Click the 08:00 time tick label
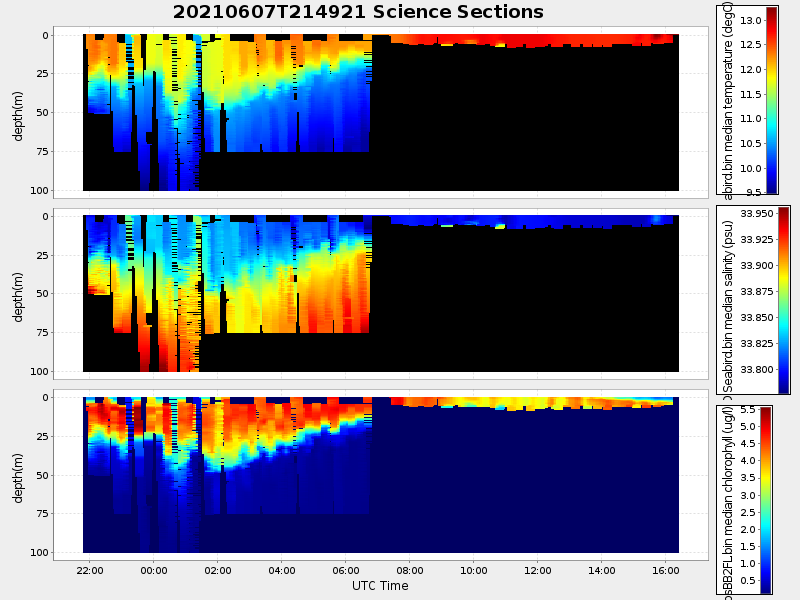The height and width of the screenshot is (600, 800). coord(410,570)
